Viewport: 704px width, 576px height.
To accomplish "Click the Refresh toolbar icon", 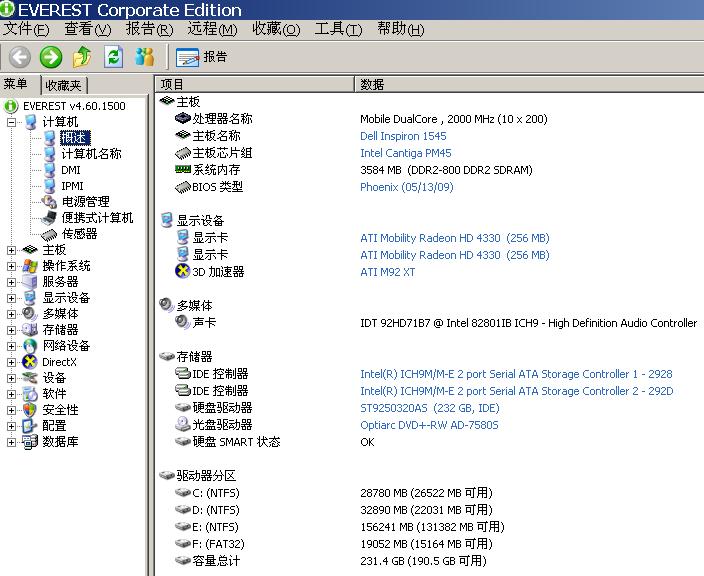I will tap(114, 57).
